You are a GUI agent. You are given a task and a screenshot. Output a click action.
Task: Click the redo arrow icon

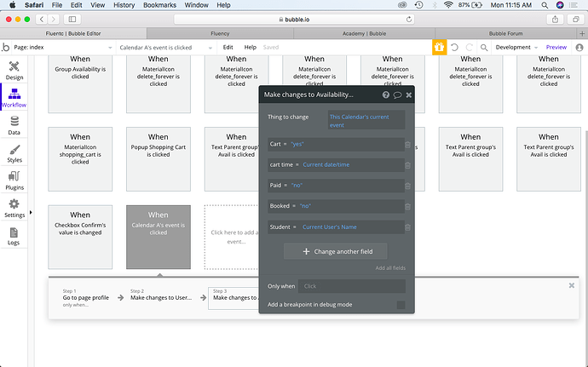point(470,47)
